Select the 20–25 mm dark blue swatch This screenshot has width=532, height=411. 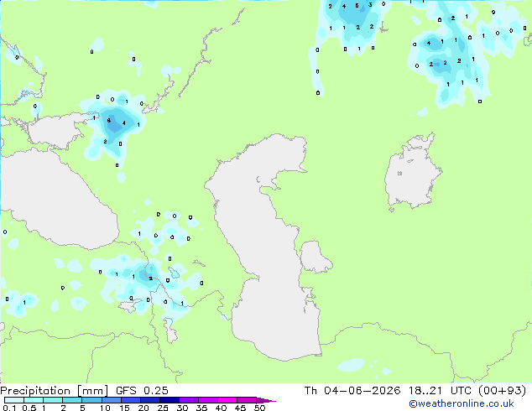click(x=149, y=400)
